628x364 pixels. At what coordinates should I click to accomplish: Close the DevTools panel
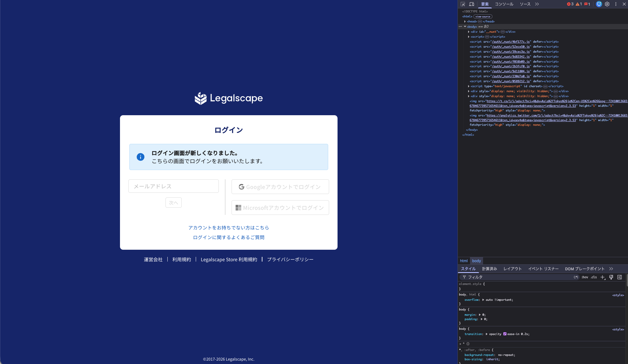click(x=624, y=4)
